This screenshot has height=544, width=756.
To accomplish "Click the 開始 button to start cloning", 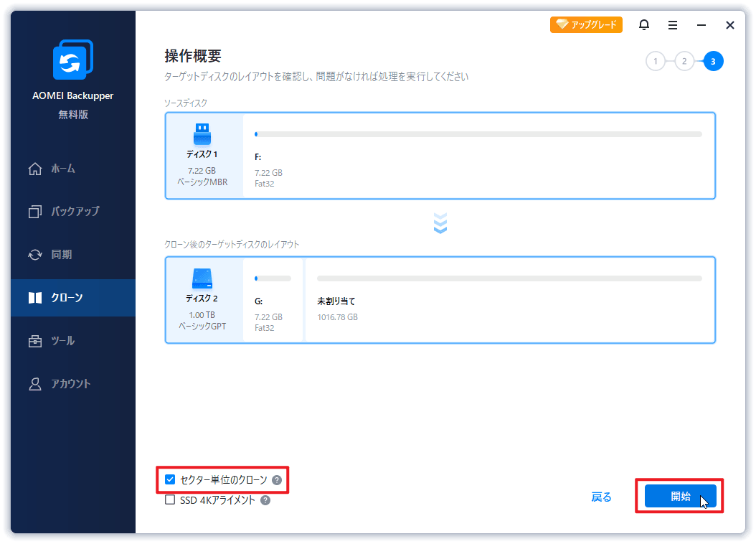I will point(680,496).
